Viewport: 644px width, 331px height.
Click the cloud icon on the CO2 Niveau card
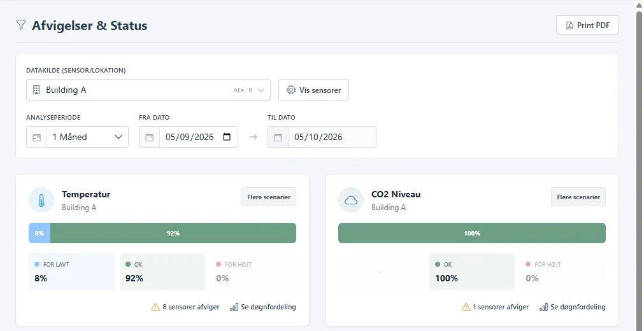(x=351, y=201)
